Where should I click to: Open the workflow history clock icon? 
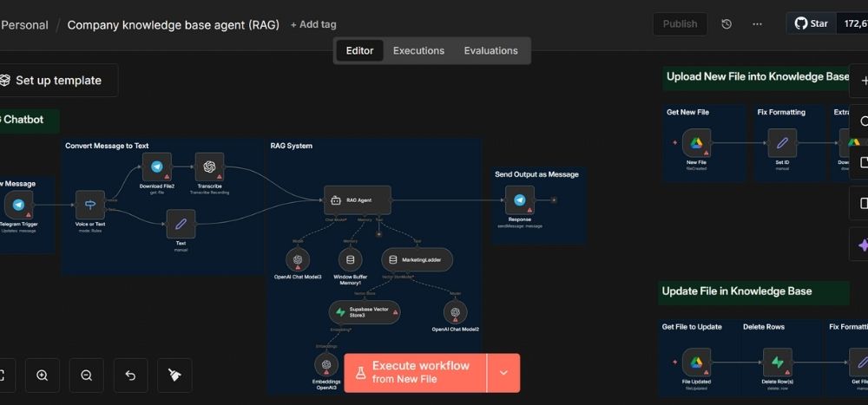727,23
